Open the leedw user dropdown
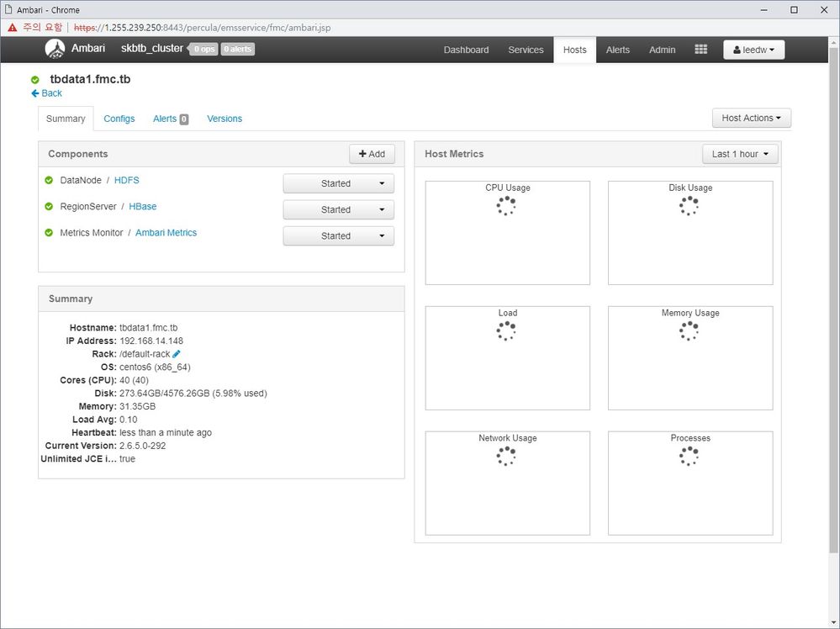The height and width of the screenshot is (629, 840). [x=753, y=50]
